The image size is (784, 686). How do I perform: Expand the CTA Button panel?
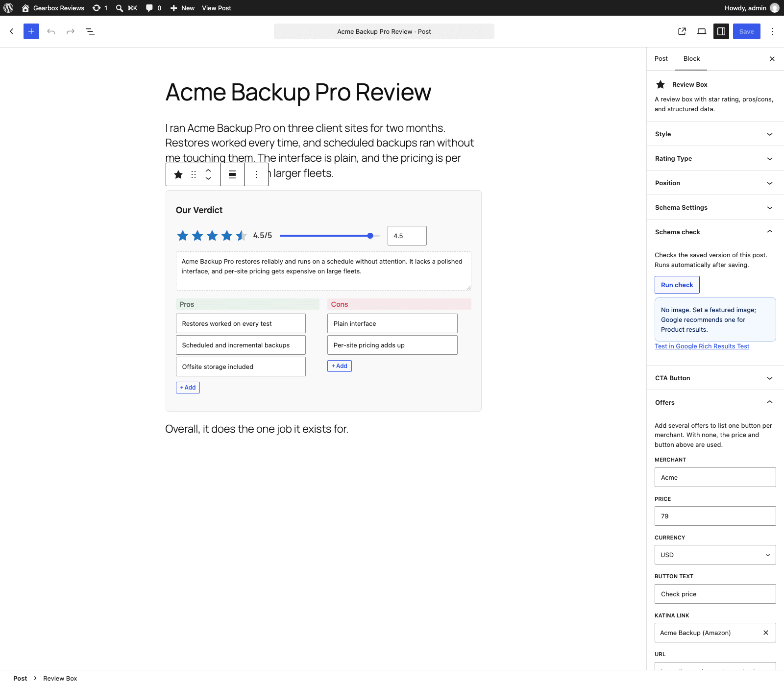pyautogui.click(x=715, y=378)
